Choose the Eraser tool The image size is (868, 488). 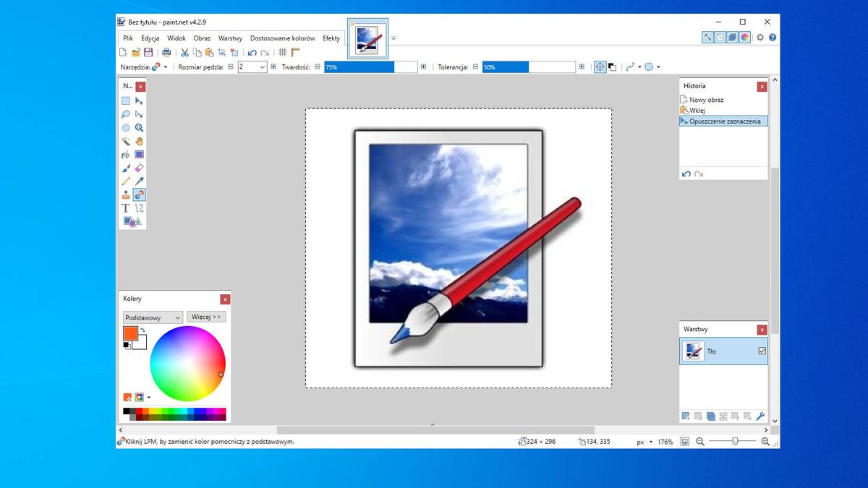click(140, 168)
